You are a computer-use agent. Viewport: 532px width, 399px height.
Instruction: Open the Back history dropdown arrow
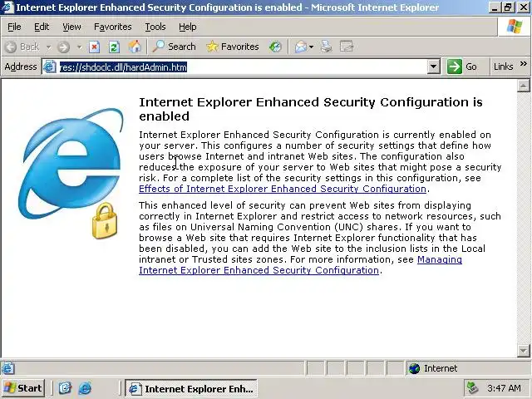48,47
